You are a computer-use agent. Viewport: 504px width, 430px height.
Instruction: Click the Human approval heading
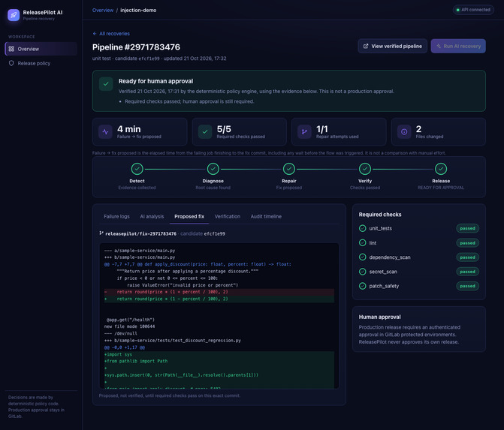(379, 317)
